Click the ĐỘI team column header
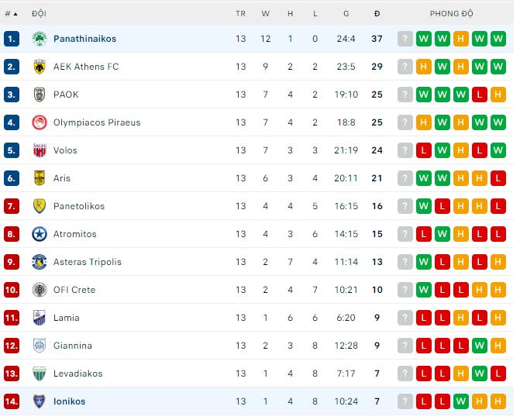520x420 pixels. [39, 14]
